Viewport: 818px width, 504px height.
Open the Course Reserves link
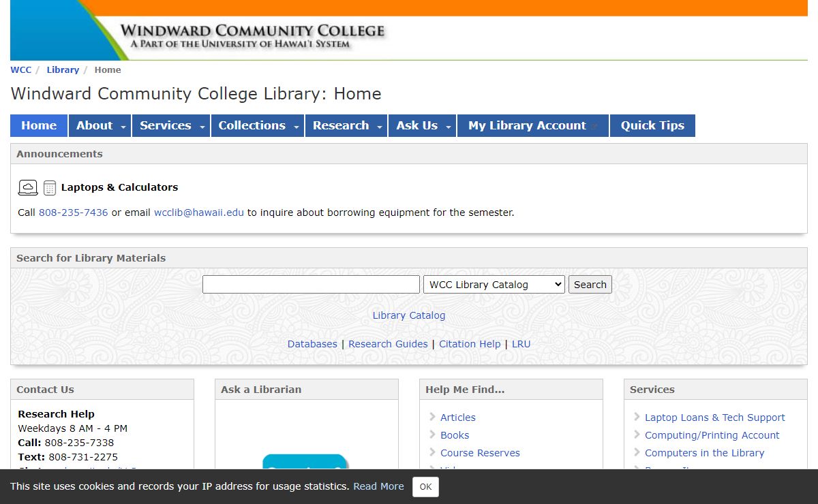pos(480,453)
